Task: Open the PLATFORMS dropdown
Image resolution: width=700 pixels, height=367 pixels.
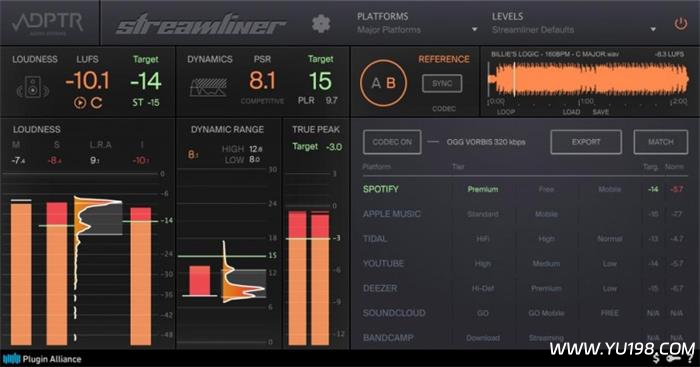Action: (417, 23)
